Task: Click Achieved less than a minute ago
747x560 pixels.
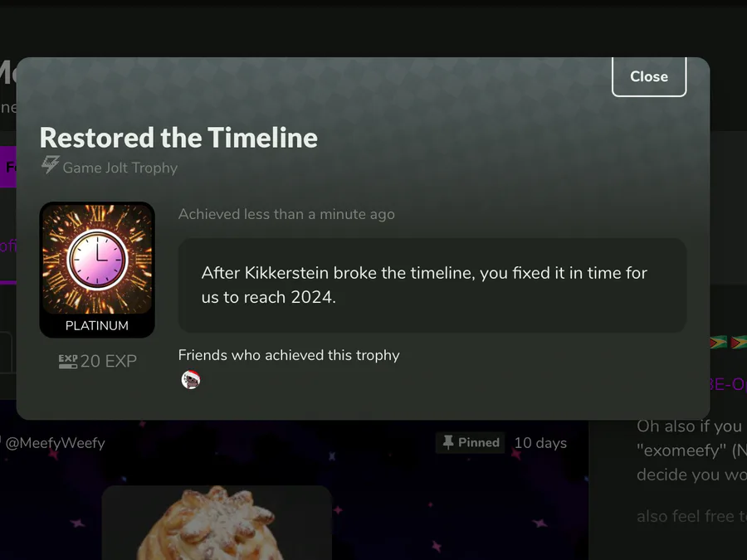Action: [x=286, y=214]
